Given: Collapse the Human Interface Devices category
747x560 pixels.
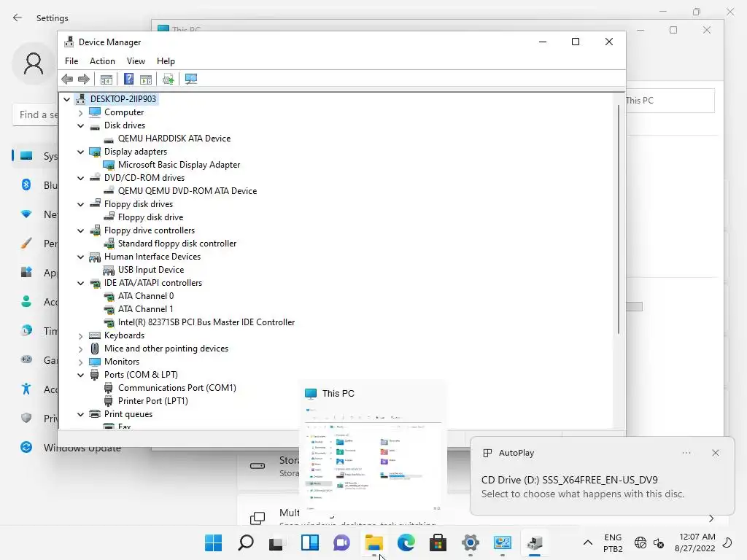Looking at the screenshot, I should [x=80, y=257].
